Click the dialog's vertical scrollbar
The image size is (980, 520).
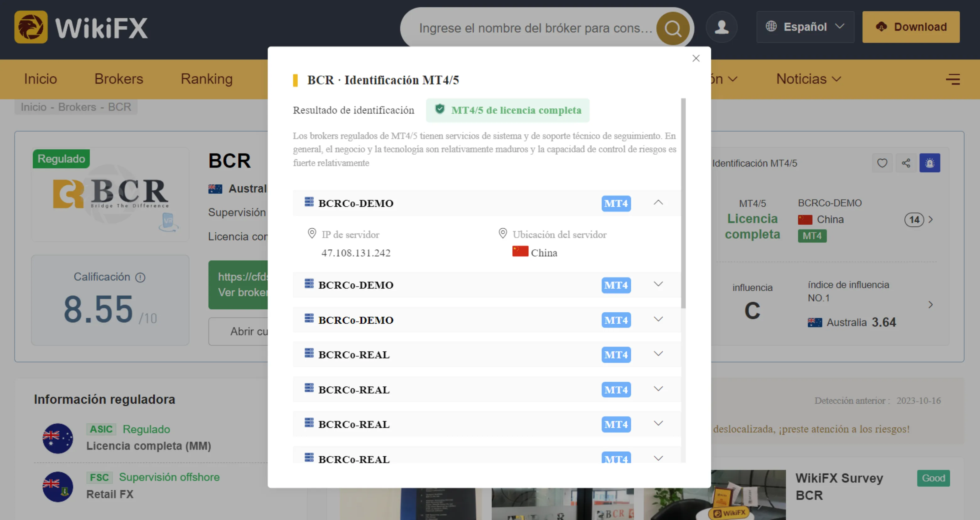click(x=683, y=203)
